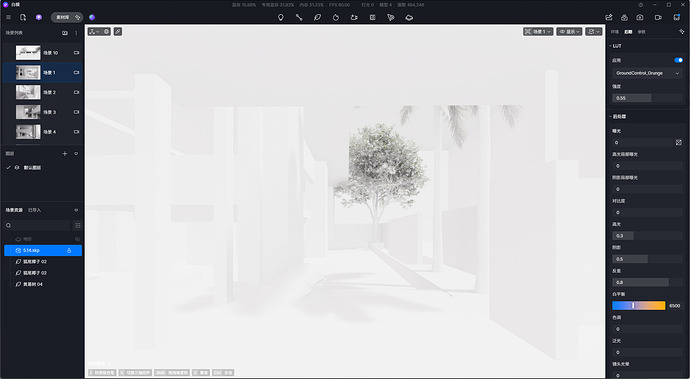Toggle eye visibility in 图层 header
690x379 pixels.
(76, 154)
